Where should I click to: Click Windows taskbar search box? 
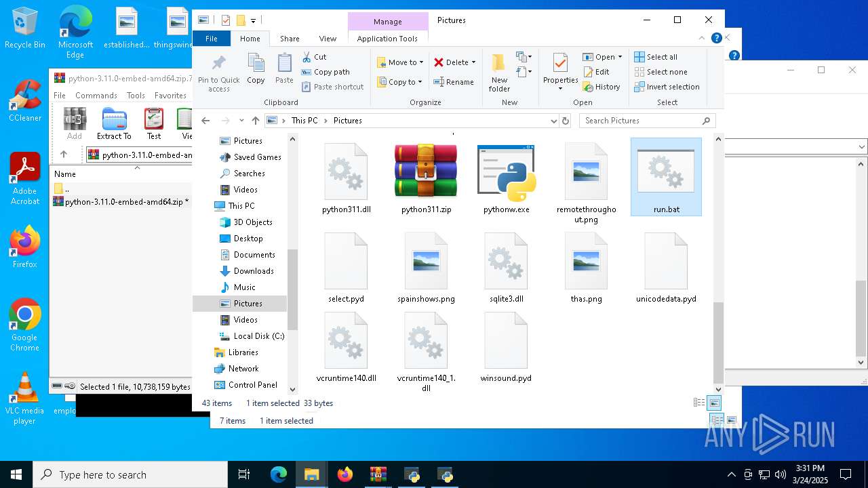click(x=130, y=474)
